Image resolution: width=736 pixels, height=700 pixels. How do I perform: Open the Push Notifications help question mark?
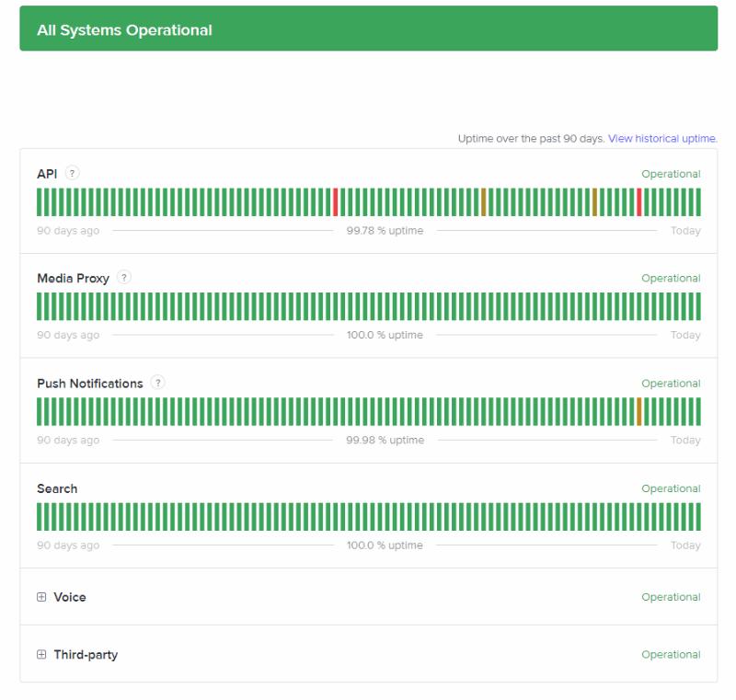click(x=158, y=383)
